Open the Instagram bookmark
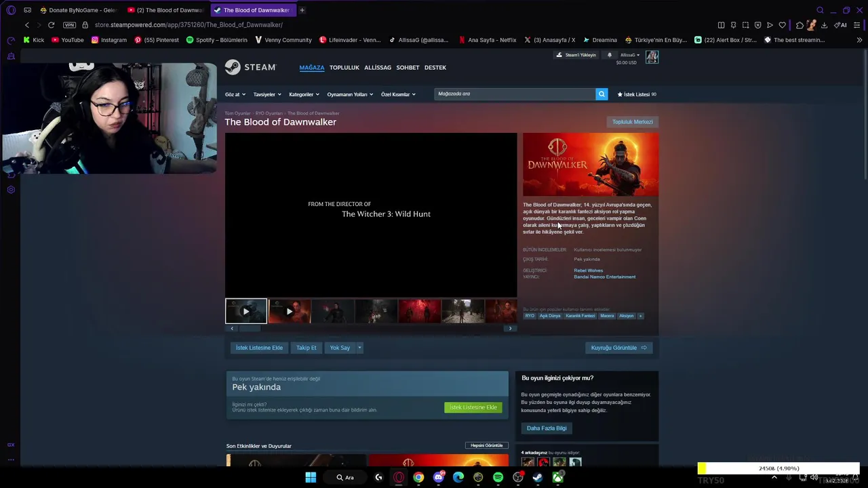This screenshot has height=488, width=868. pos(109,40)
